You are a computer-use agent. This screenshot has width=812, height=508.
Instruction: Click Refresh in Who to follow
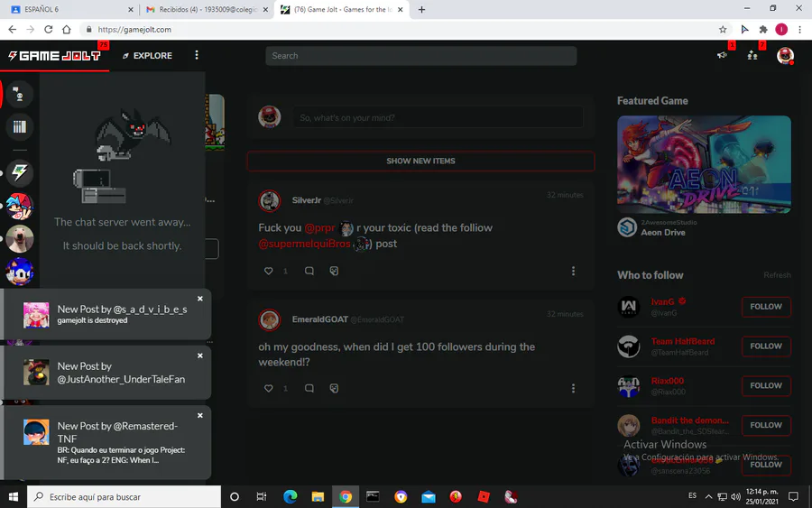tap(777, 275)
